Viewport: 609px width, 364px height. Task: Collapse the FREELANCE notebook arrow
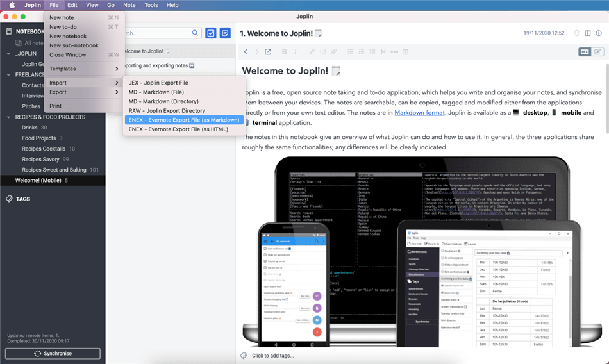(8, 74)
